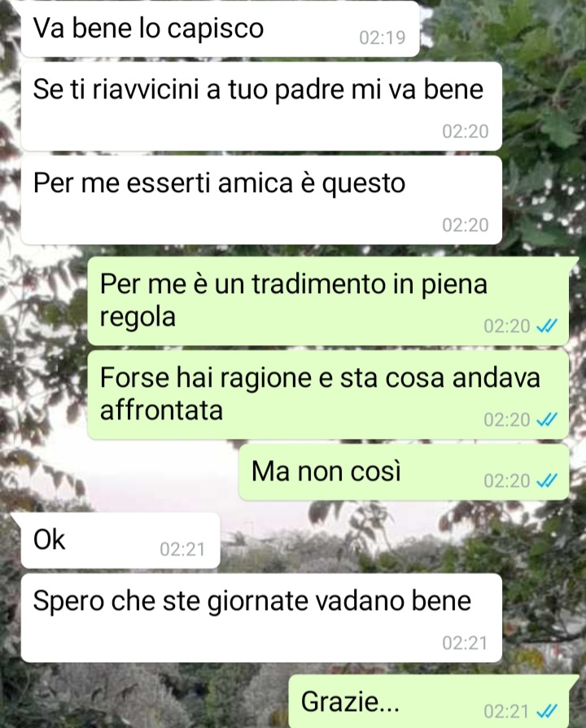Tap the 'Per me esserti amica è questo' bubble
This screenshot has height=728, width=586.
click(261, 200)
